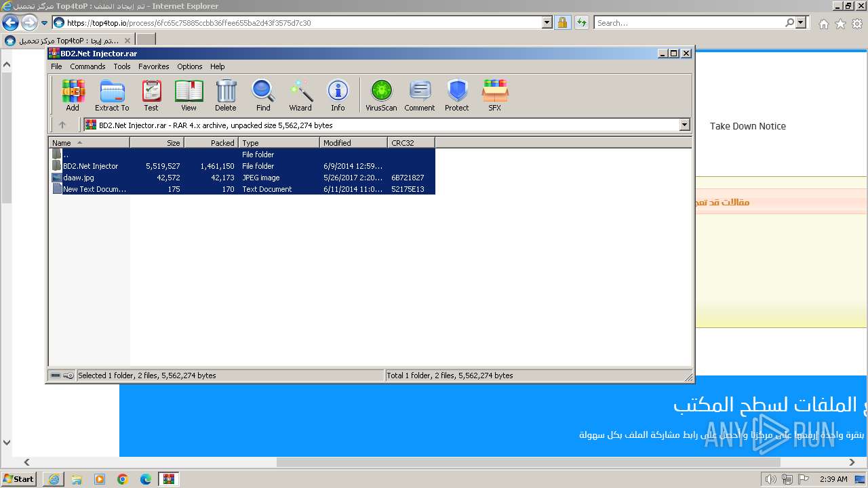Click the CRC32 value 52175E13
The width and height of the screenshot is (868, 488).
(408, 189)
